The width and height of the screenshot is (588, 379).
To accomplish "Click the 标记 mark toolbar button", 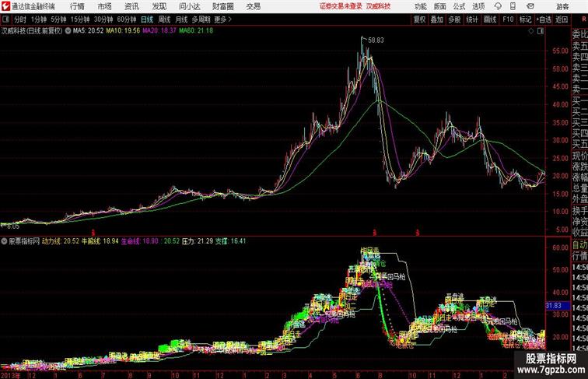I will (525, 19).
